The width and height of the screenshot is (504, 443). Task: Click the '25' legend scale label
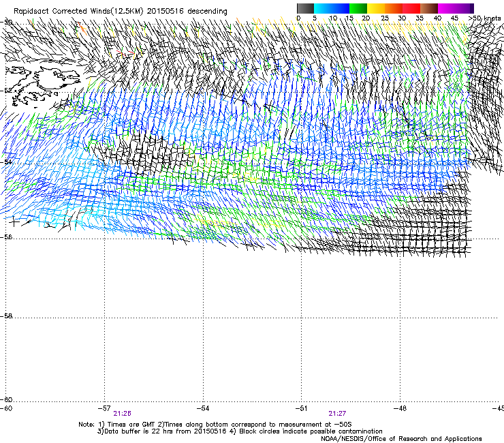[385, 18]
